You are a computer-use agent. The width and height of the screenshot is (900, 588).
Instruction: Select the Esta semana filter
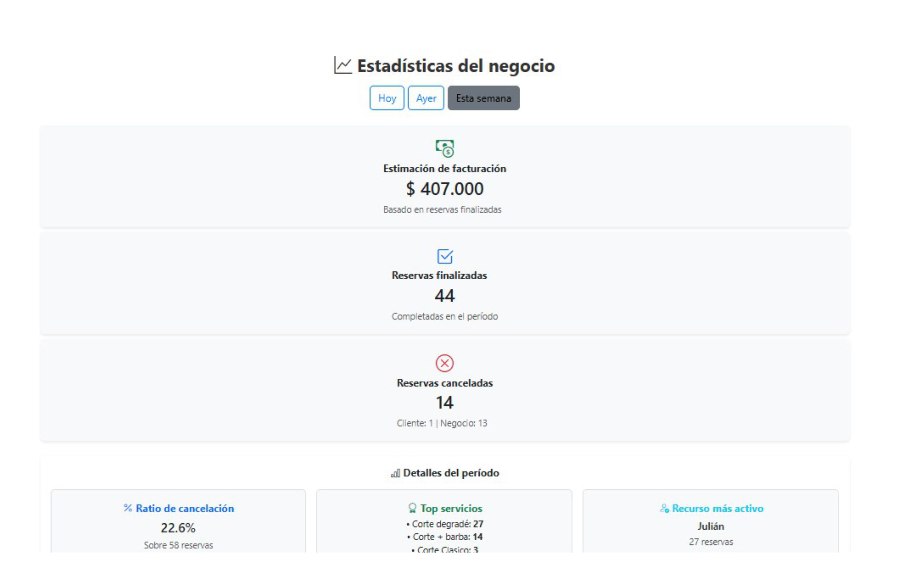tap(483, 98)
